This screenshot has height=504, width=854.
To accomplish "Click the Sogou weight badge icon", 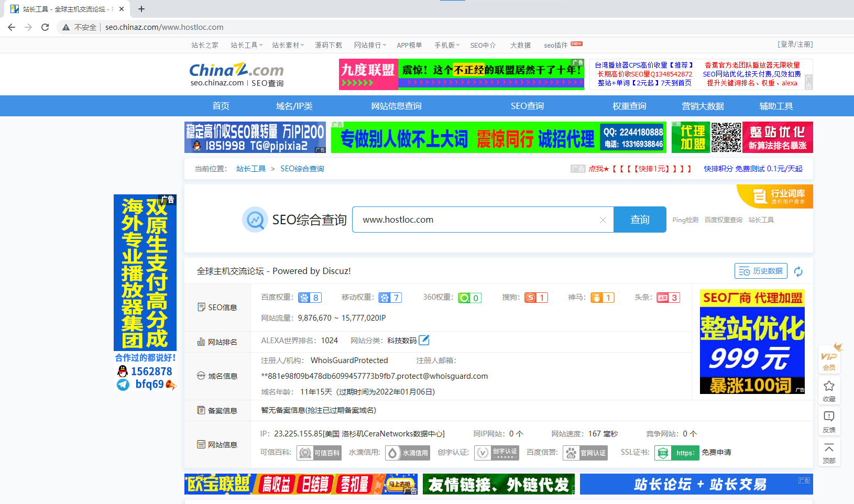I will pos(536,297).
